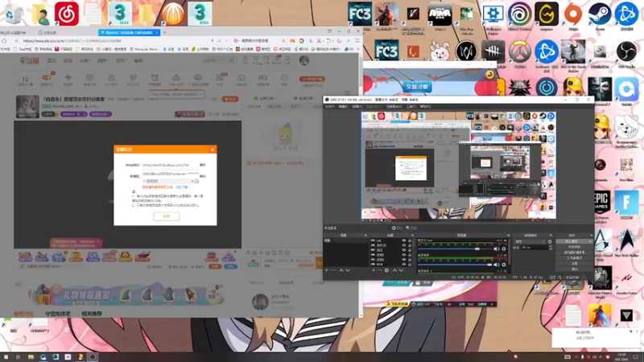Open the OBS 编辑 menu
Screen dimensions: 644x362
tap(343, 107)
